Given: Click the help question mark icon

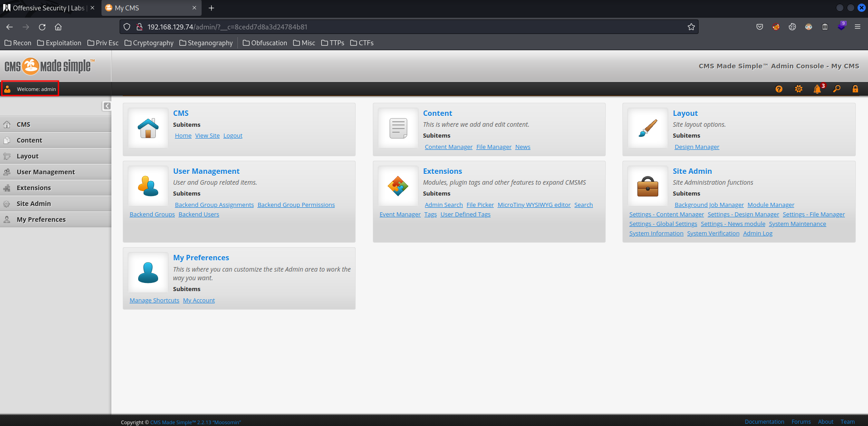Looking at the screenshot, I should (x=779, y=89).
